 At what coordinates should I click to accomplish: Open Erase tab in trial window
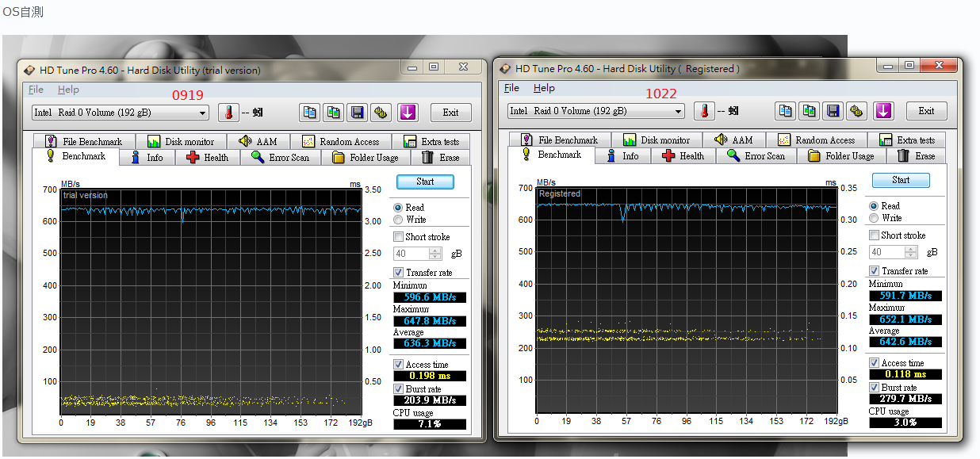[441, 158]
